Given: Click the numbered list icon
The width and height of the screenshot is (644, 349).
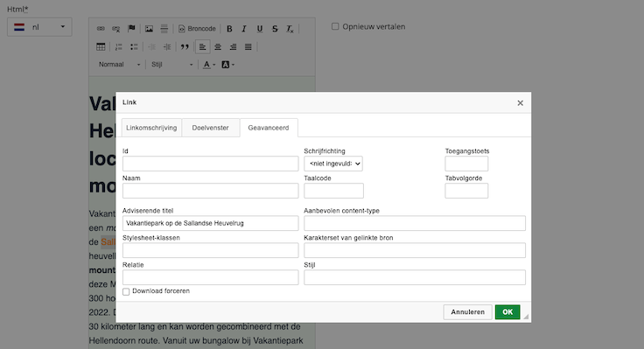Looking at the screenshot, I should [119, 47].
